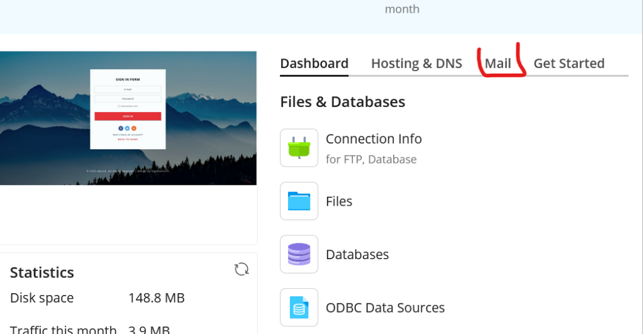Open the Connection Info text link
Image resolution: width=644 pixels, height=334 pixels.
374,139
